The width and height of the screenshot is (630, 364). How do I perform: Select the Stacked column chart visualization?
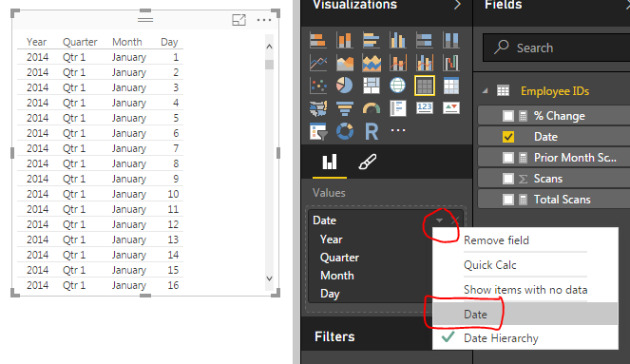click(344, 41)
